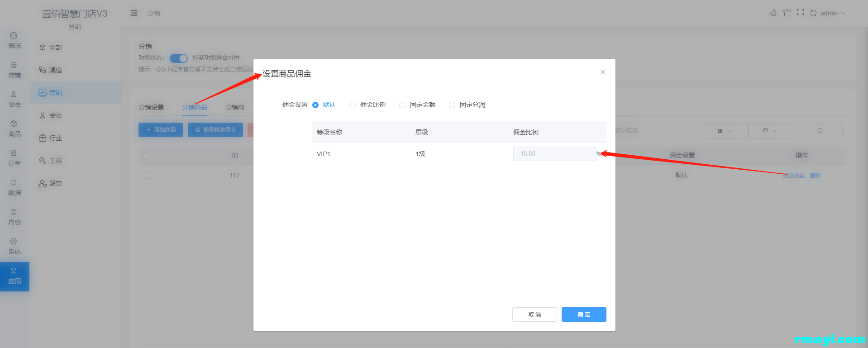868x348 pixels.
Task: Open the admin user dropdown
Action: click(833, 13)
